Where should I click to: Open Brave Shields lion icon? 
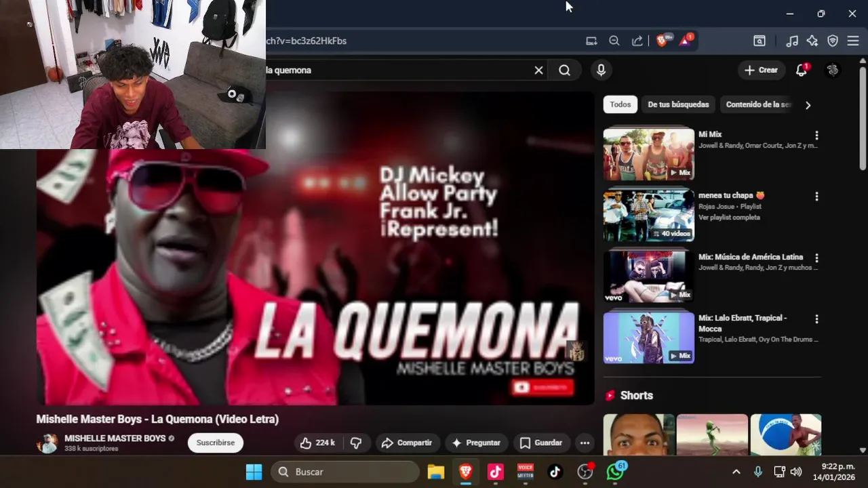(662, 41)
